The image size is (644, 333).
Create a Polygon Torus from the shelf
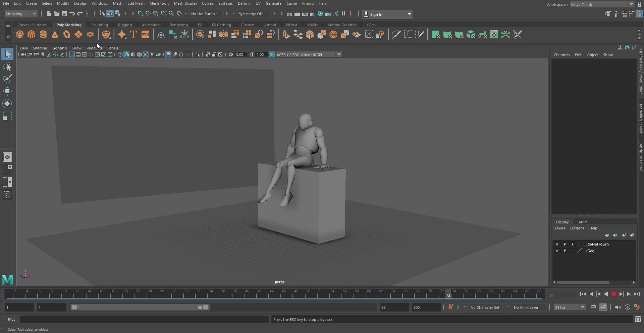[66, 35]
